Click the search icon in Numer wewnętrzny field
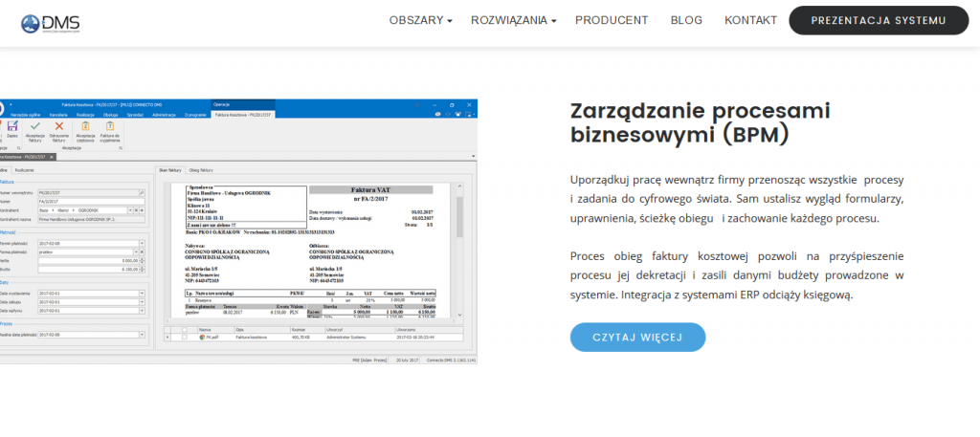Screen dimensions: 980x437 pyautogui.click(x=142, y=192)
